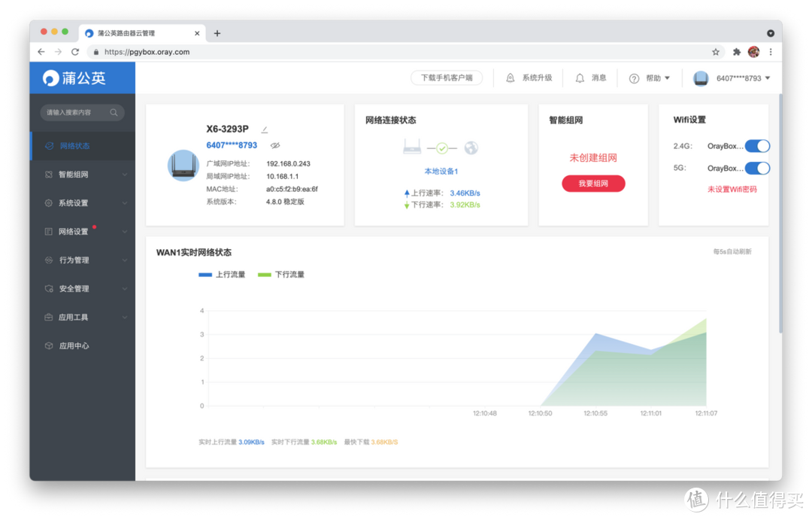Viewport: 812px width, 520px height.
Task: Reload the page in browser
Action: [75, 52]
